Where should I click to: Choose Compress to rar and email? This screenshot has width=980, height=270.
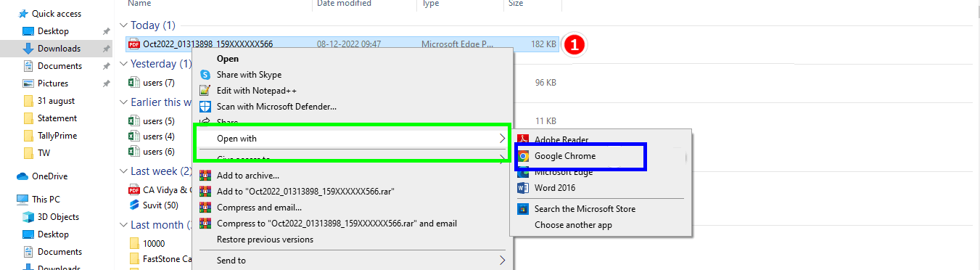[x=337, y=224]
